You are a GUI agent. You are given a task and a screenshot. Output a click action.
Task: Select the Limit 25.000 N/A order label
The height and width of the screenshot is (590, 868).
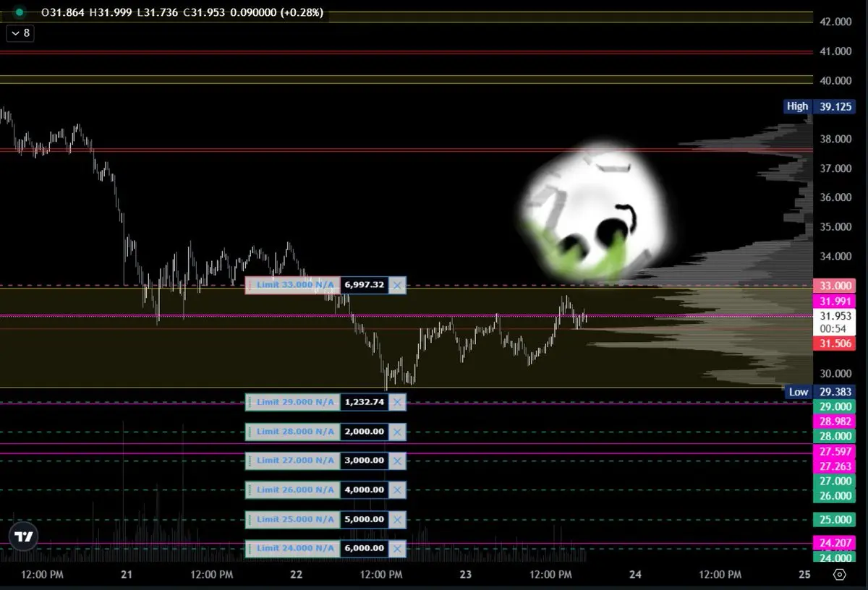click(293, 519)
